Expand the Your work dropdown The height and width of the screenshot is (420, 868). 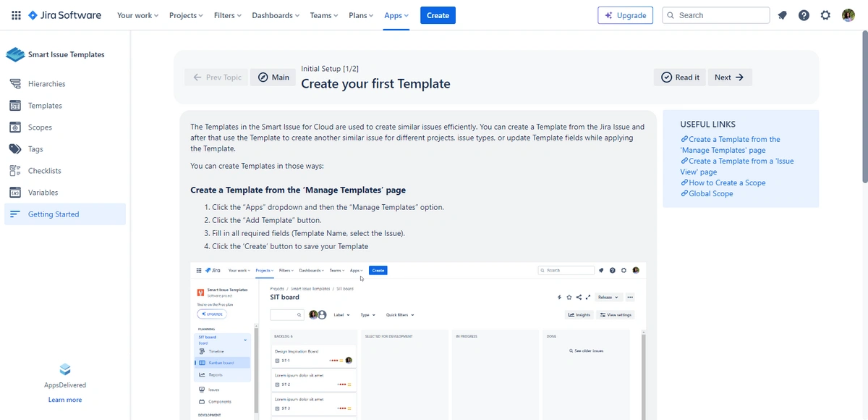137,15
